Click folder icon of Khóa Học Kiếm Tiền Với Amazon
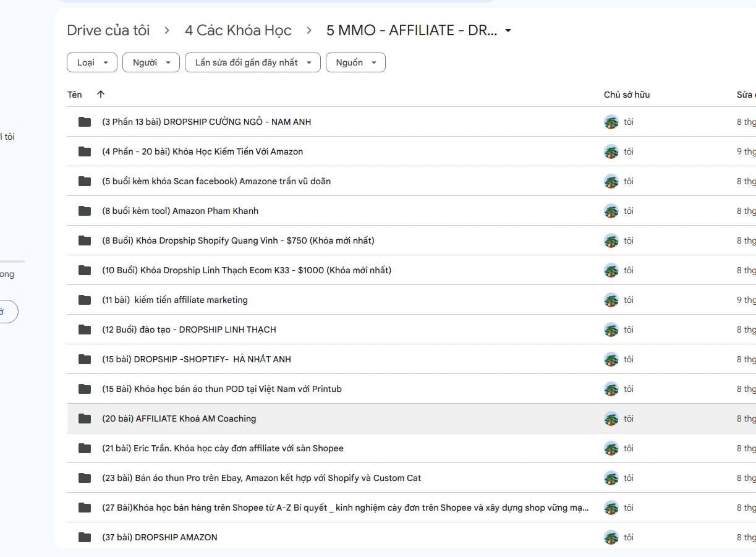 coord(85,151)
